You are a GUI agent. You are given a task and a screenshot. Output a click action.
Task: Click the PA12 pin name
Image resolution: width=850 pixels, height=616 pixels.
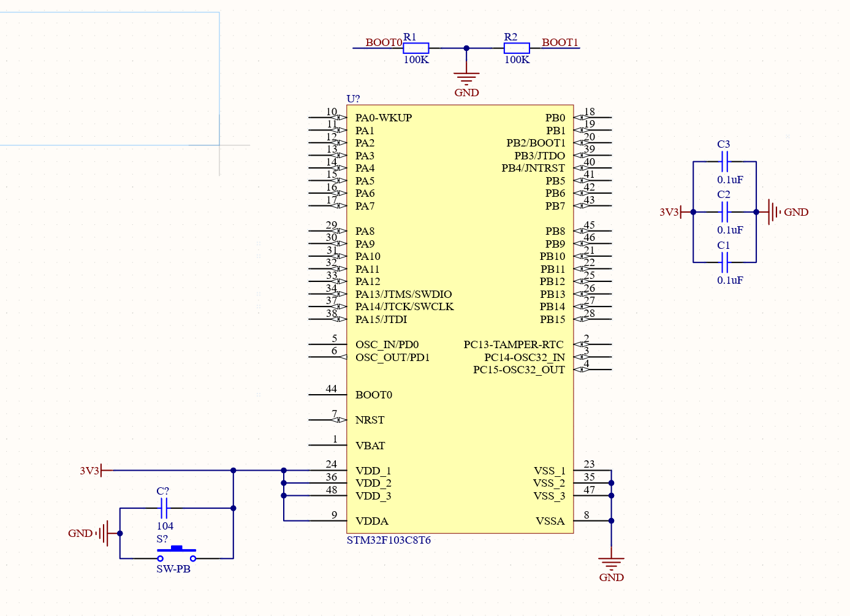coord(368,281)
